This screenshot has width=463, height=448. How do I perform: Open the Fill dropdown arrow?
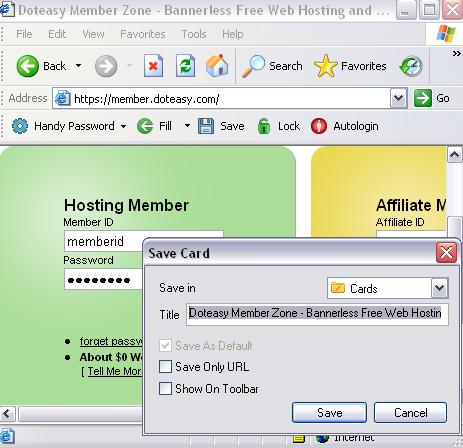pos(187,126)
